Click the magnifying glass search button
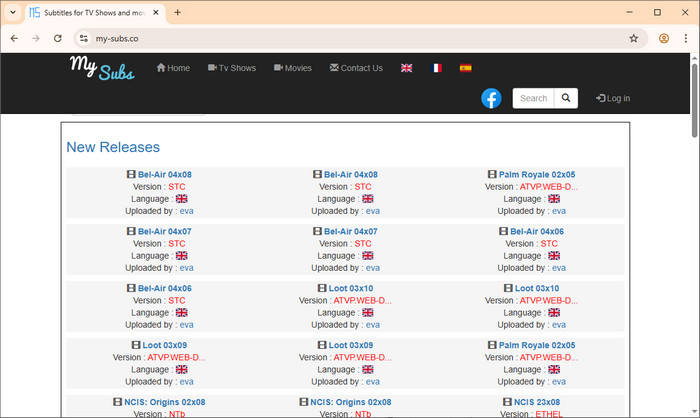 point(565,98)
